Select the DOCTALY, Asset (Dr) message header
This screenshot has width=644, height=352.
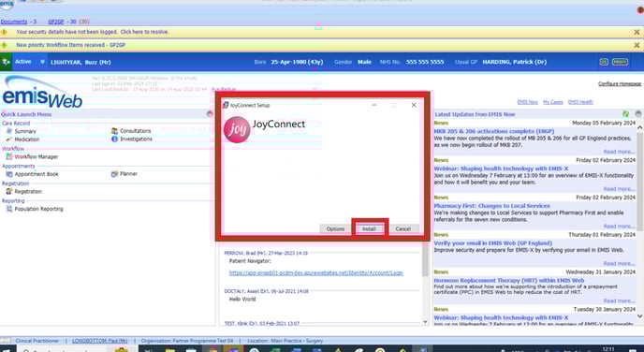[x=266, y=291]
